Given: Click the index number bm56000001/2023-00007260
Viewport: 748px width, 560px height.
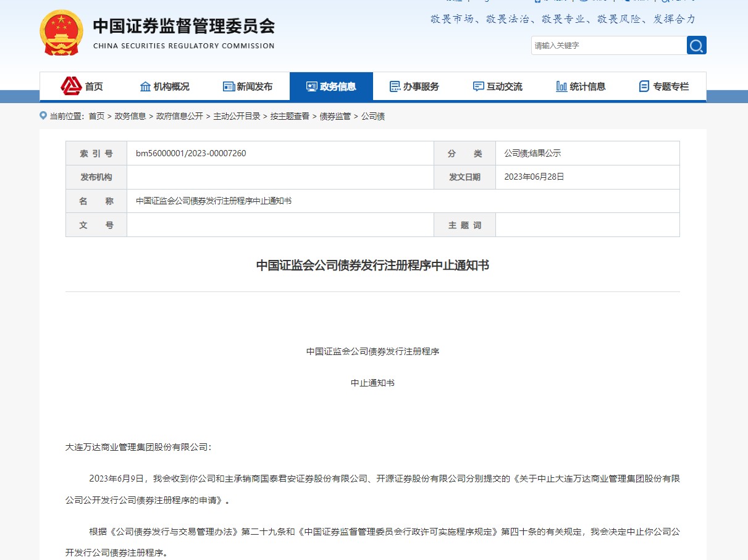Looking at the screenshot, I should tap(191, 153).
